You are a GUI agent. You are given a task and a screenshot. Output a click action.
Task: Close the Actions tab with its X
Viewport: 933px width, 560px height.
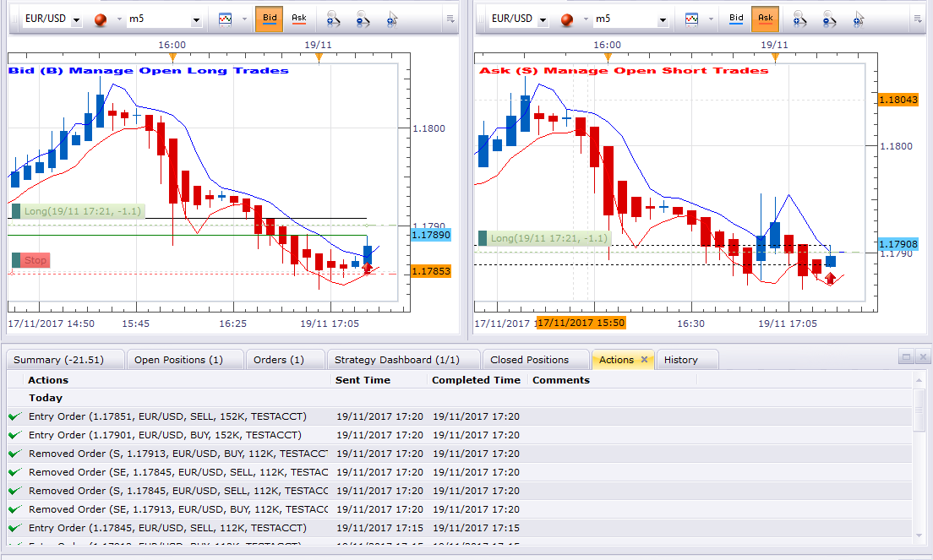click(x=644, y=359)
